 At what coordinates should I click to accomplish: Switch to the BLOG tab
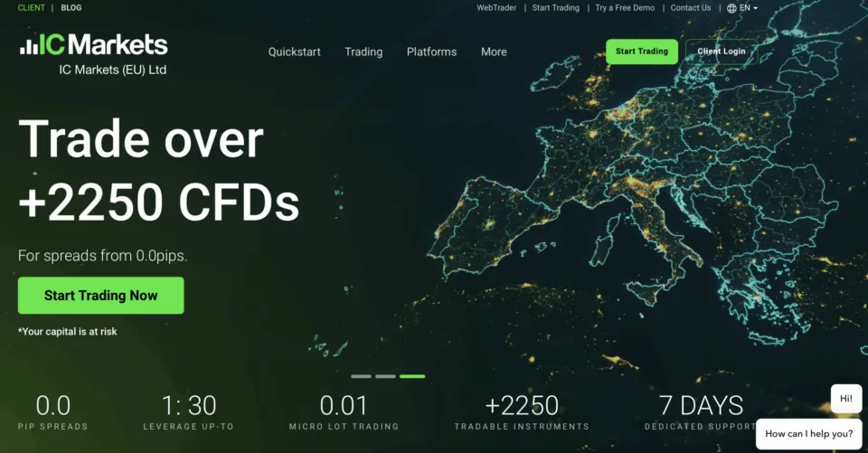pos(71,8)
